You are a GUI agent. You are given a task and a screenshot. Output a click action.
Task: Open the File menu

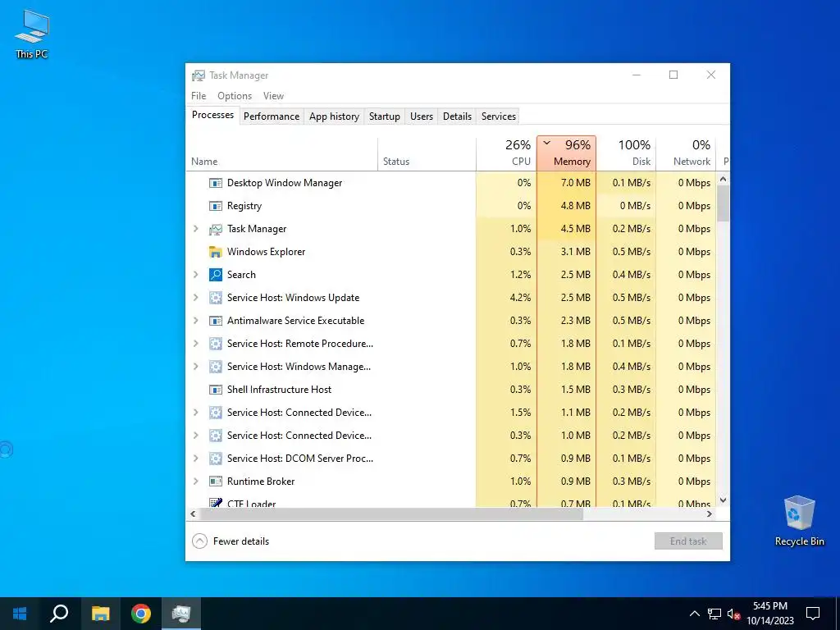click(x=199, y=96)
